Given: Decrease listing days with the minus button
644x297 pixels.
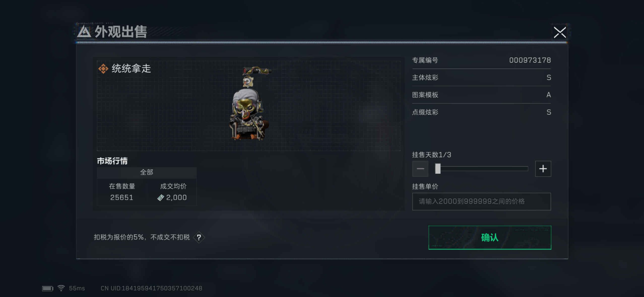Looking at the screenshot, I should pos(420,169).
